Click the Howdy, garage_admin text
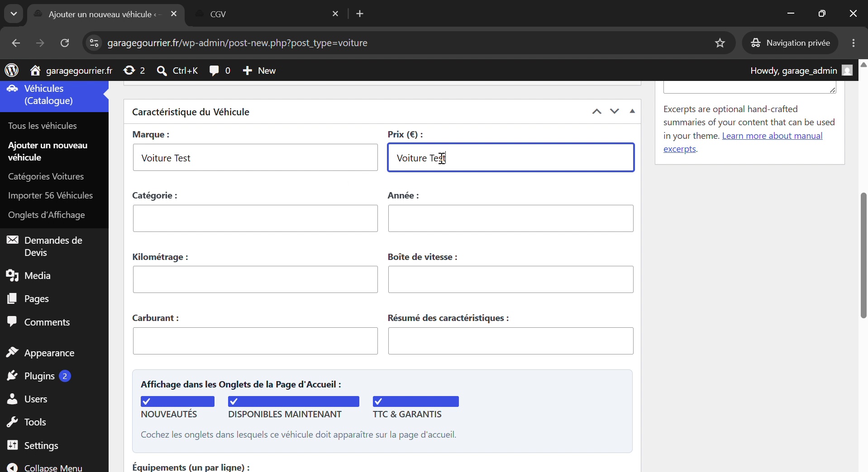This screenshot has width=868, height=472. 793,71
